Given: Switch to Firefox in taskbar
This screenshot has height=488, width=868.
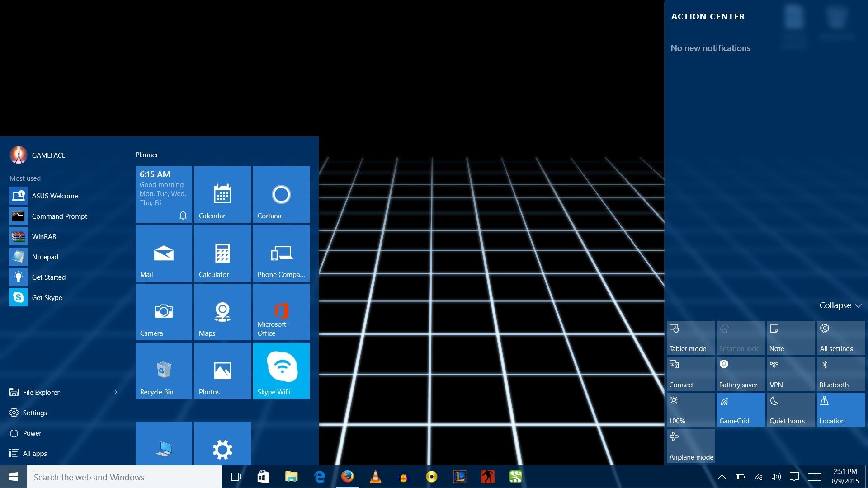Looking at the screenshot, I should click(x=347, y=477).
